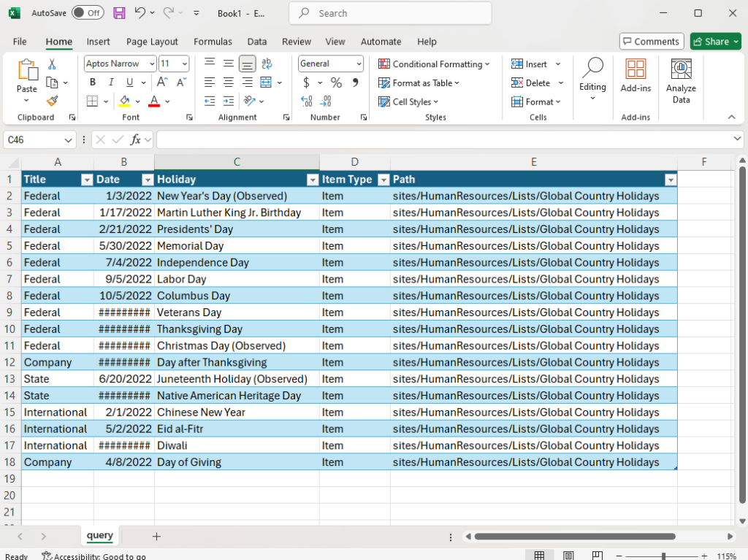Undo the last action
The image size is (748, 560).
[x=140, y=13]
